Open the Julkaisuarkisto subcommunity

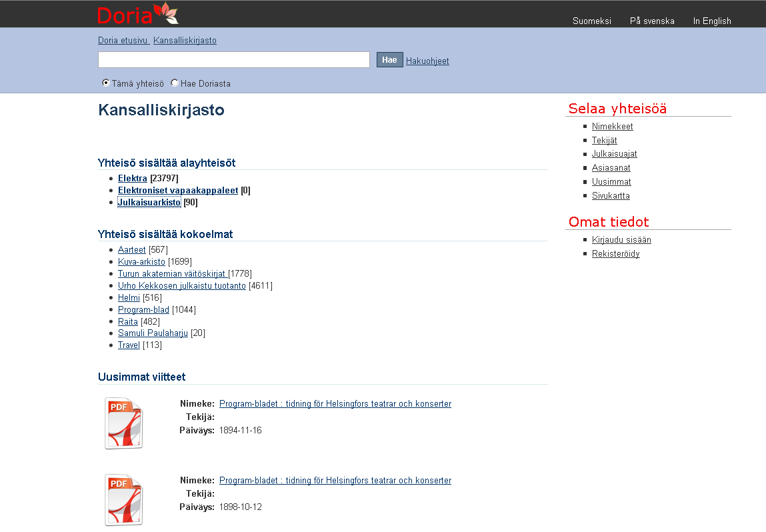click(x=149, y=202)
